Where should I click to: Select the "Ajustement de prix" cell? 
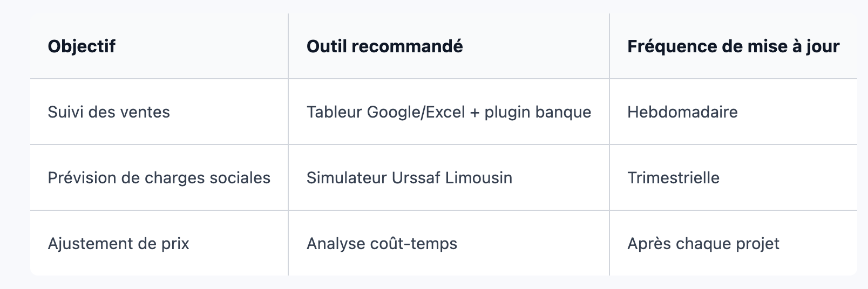point(159,244)
